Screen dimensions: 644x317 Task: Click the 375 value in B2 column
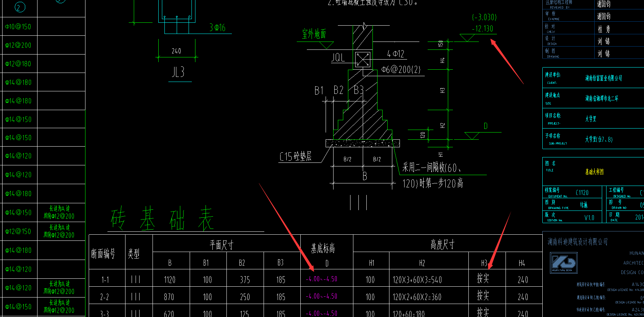click(x=245, y=280)
